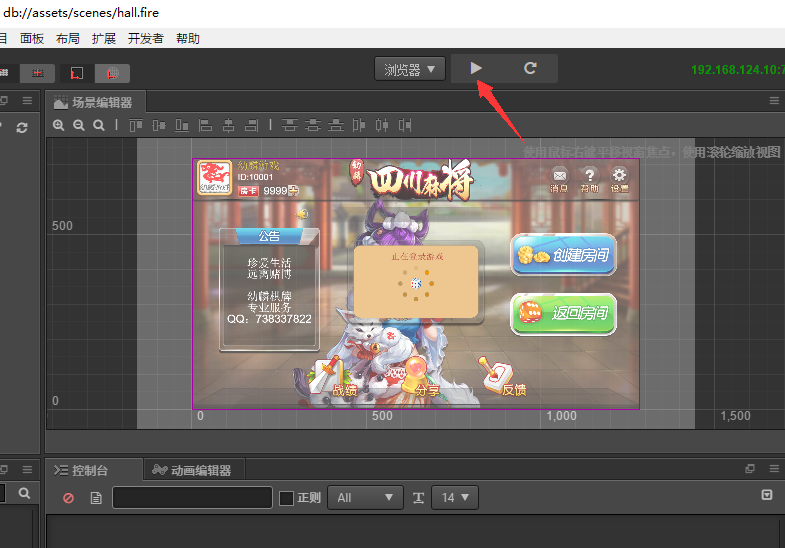Open the 帮助 menu in menu bar
The width and height of the screenshot is (785, 548).
(x=188, y=39)
